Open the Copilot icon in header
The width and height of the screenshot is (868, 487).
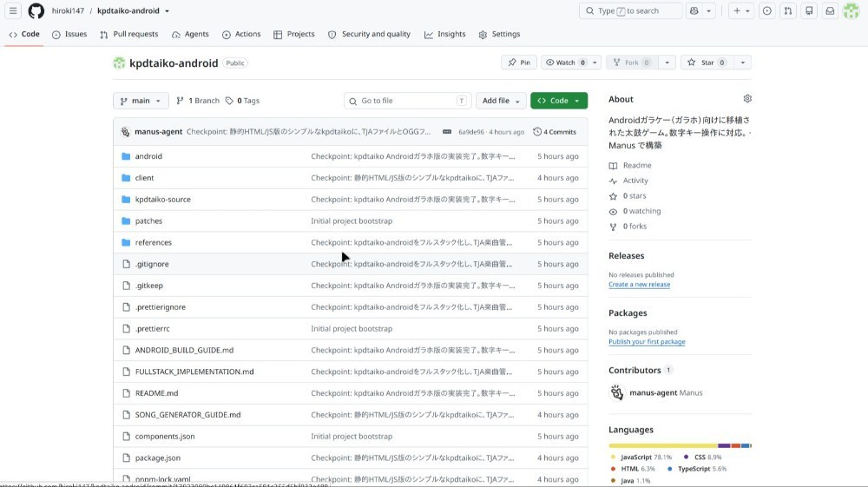click(694, 10)
